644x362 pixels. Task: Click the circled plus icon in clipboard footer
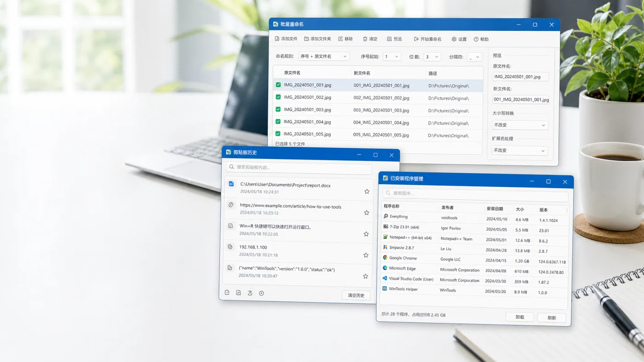click(261, 293)
